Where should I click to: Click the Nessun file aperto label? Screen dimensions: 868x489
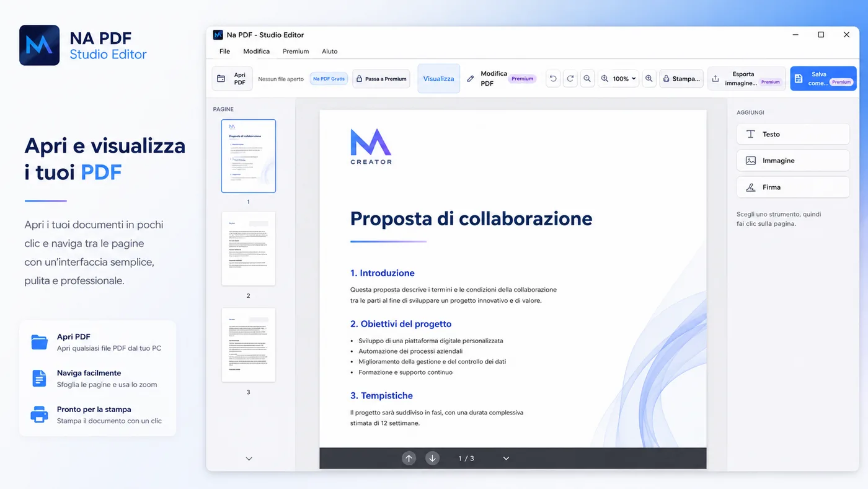tap(281, 79)
